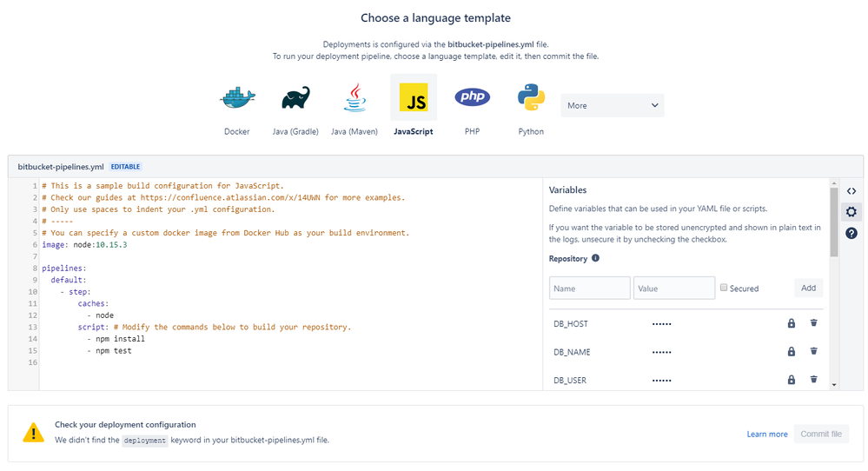Toggle lock icon for DB_USER variable
The width and height of the screenshot is (868, 471).
[x=792, y=380]
